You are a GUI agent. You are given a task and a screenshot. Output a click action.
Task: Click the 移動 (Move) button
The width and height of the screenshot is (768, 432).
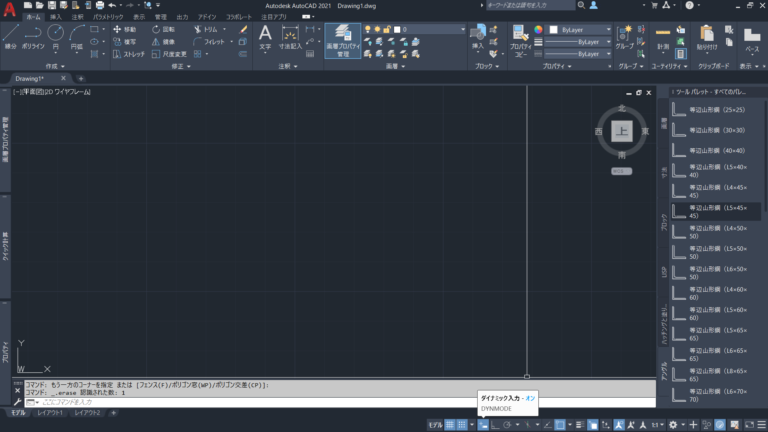(125, 29)
